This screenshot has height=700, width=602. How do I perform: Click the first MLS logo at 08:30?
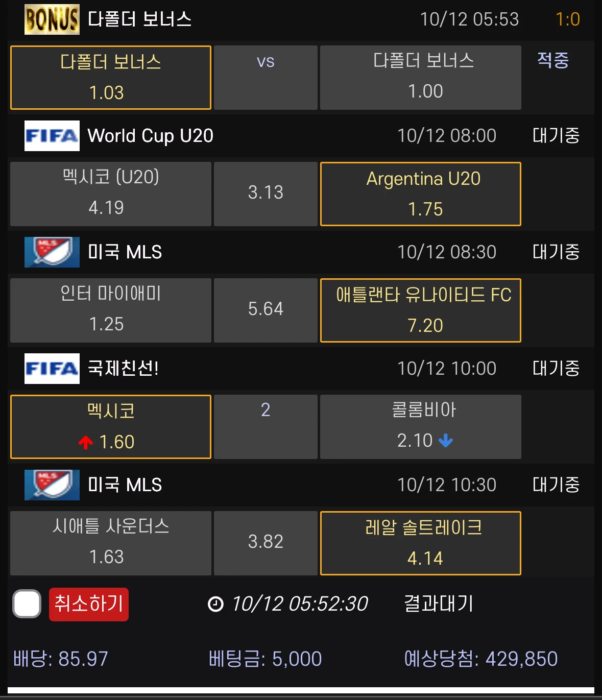click(52, 252)
